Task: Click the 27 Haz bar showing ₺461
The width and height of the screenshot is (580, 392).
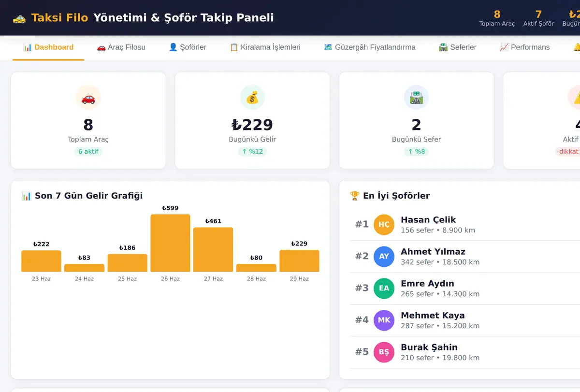Action: coord(213,249)
